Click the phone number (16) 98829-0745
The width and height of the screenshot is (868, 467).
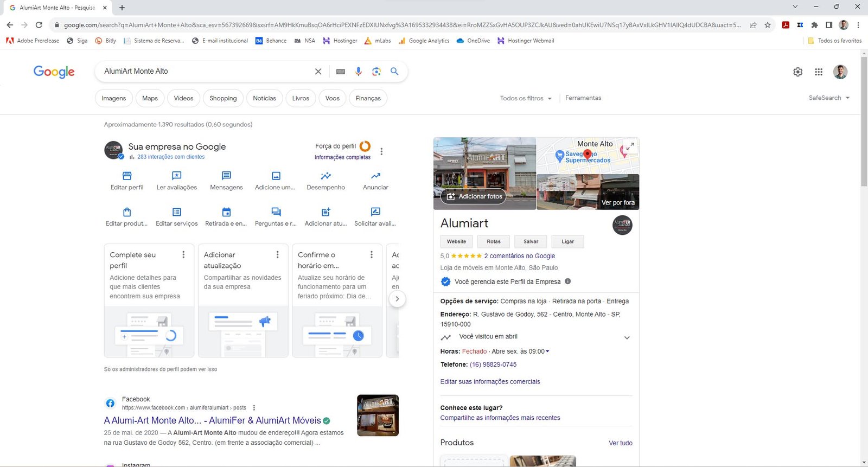point(493,364)
